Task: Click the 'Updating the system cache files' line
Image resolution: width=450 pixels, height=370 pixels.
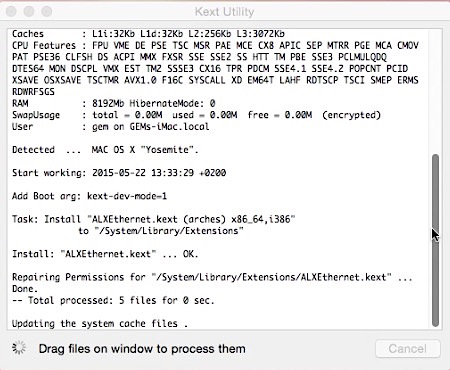Action: 100,323
